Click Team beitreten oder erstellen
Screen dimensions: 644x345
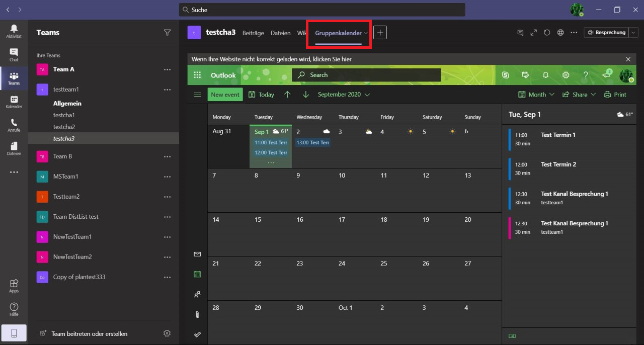83,333
